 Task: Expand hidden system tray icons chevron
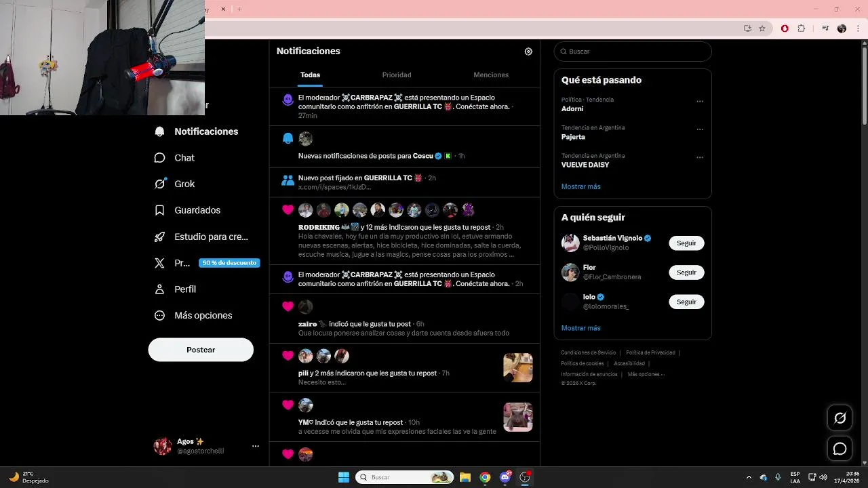pyautogui.click(x=749, y=477)
